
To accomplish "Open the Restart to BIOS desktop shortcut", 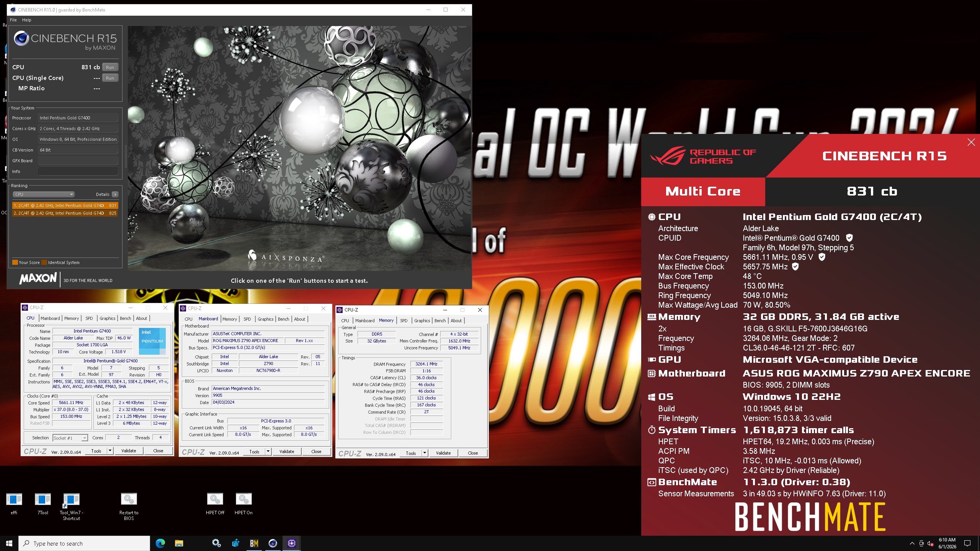I will point(129,507).
